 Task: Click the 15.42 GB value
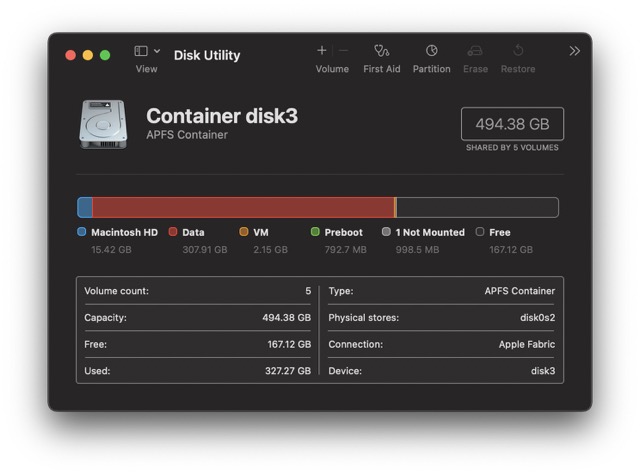coord(111,249)
